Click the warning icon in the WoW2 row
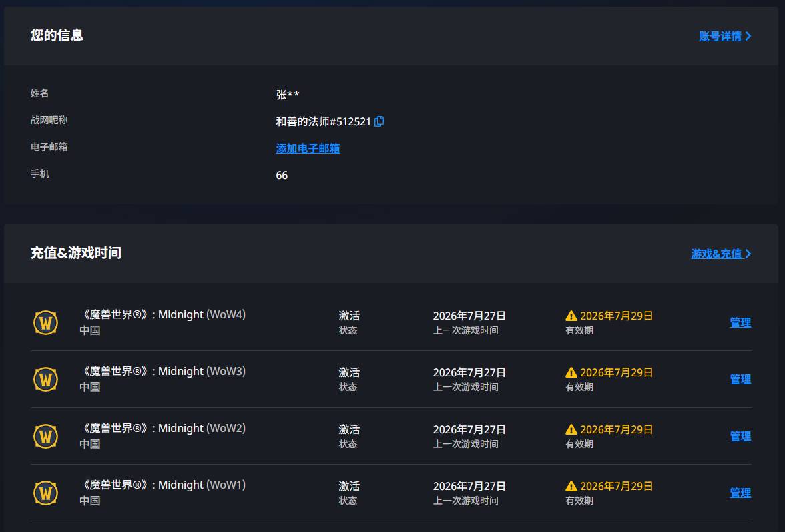Image resolution: width=785 pixels, height=532 pixels. tap(571, 429)
